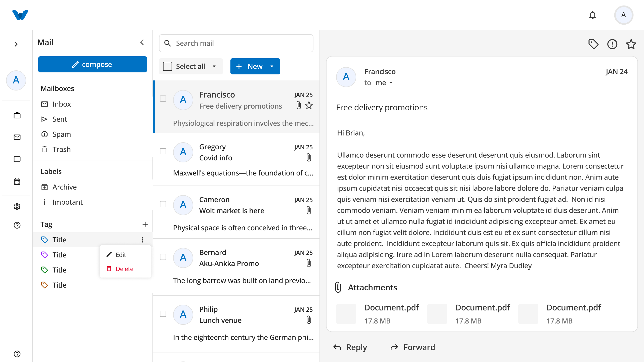
Task: Click the attachment paperclip on Gregory email
Action: (309, 158)
